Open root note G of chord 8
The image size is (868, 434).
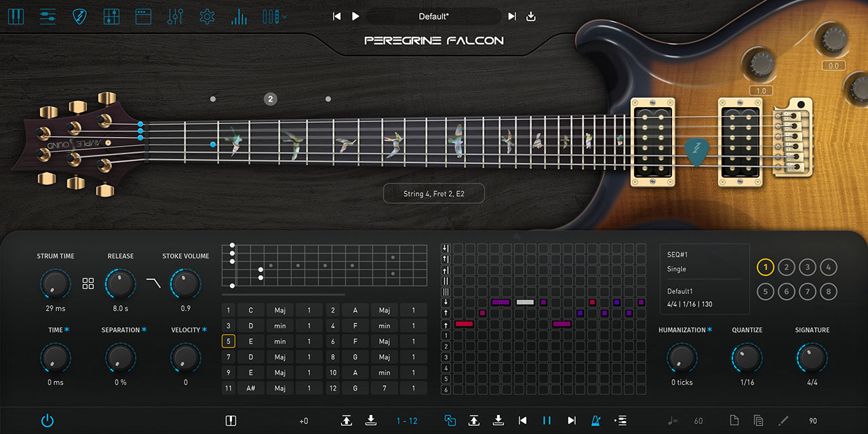(355, 357)
